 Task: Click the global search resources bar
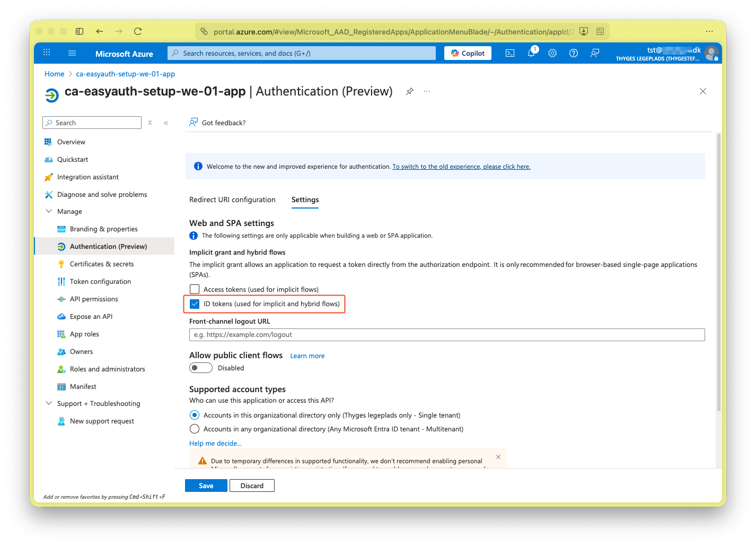302,53
